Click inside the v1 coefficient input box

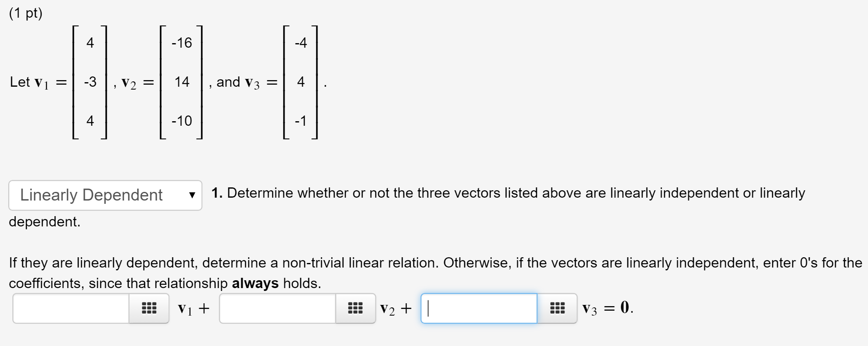pyautogui.click(x=70, y=308)
